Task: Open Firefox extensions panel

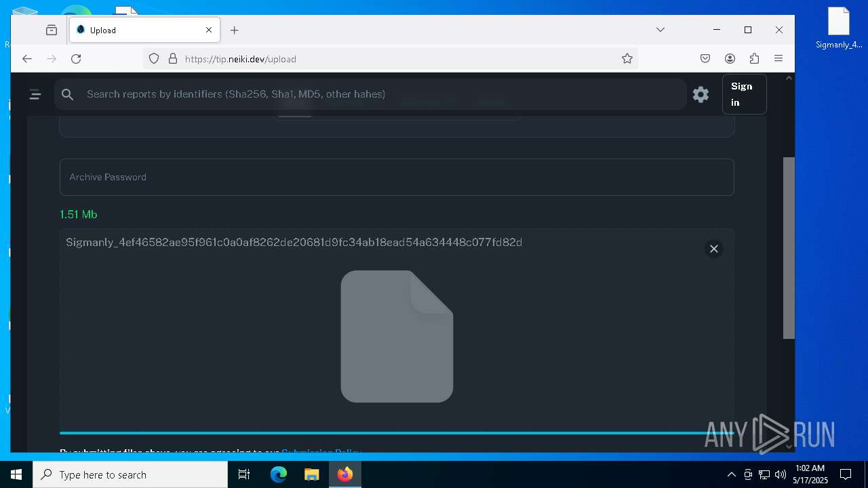Action: pyautogui.click(x=754, y=59)
